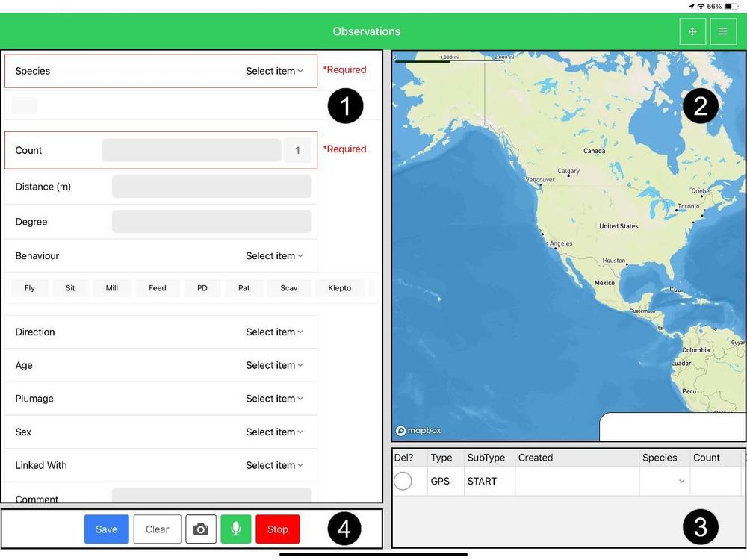747x560 pixels.
Task: Click the location arrow in status bar
Action: 692,6
